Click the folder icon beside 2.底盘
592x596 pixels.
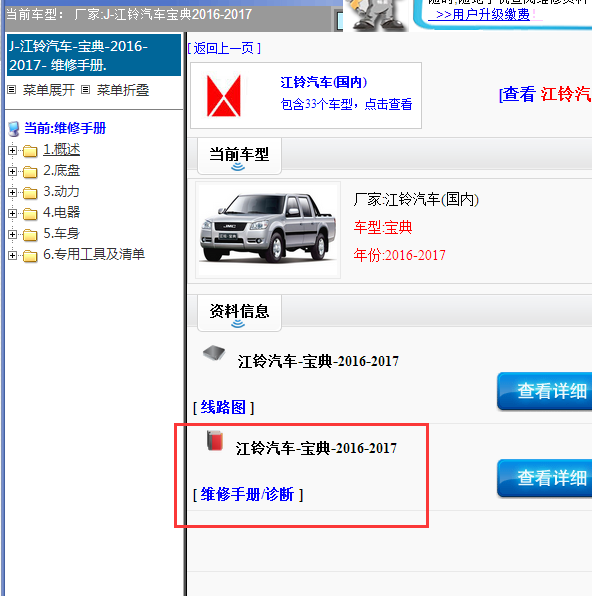[x=30, y=172]
